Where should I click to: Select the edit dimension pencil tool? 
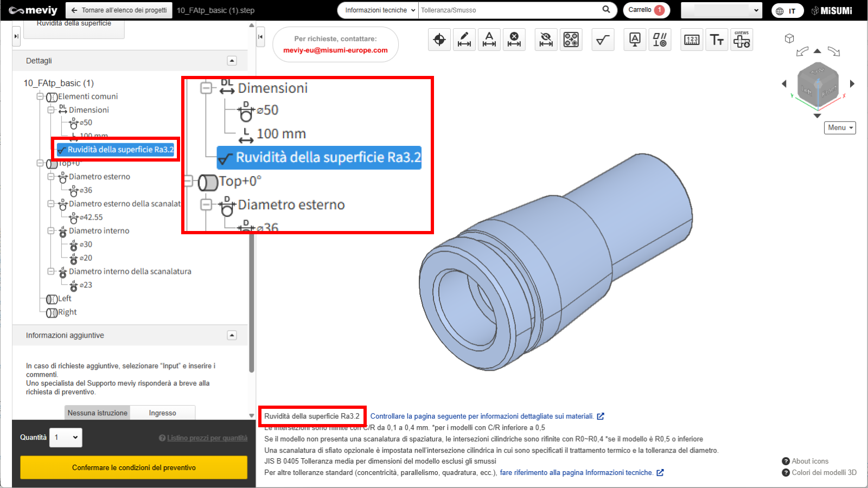[x=464, y=40]
